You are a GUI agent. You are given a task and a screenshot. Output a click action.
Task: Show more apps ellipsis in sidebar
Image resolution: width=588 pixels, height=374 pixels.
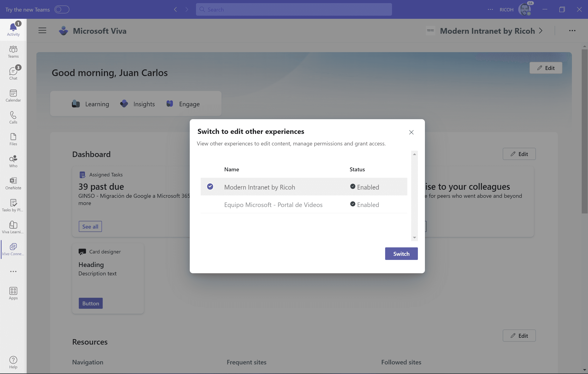tap(13, 271)
